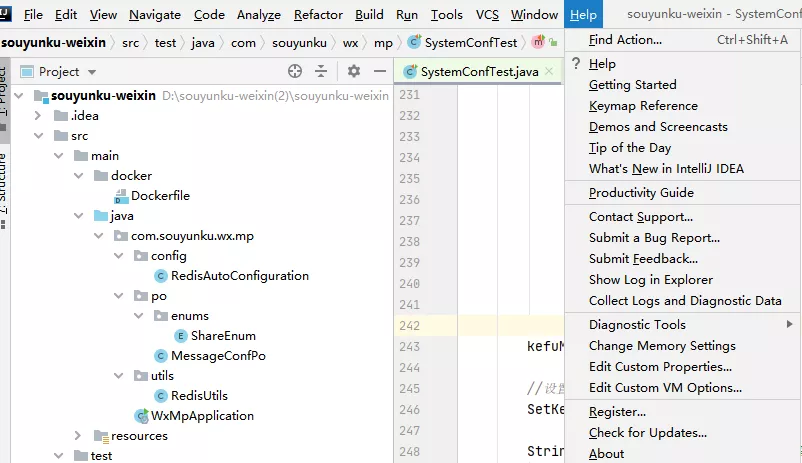Select Find Action in Help menu

[683, 39]
